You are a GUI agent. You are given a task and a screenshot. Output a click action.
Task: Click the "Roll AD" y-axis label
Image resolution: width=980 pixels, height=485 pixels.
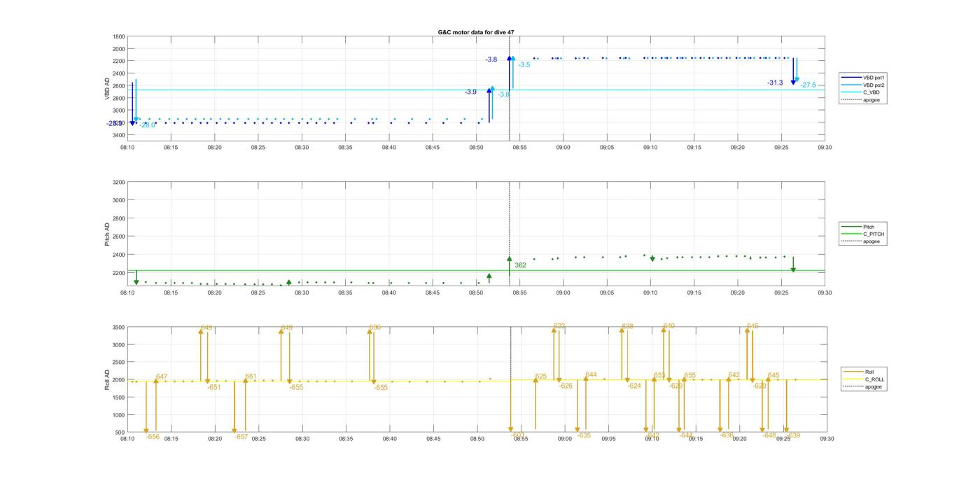pos(107,379)
